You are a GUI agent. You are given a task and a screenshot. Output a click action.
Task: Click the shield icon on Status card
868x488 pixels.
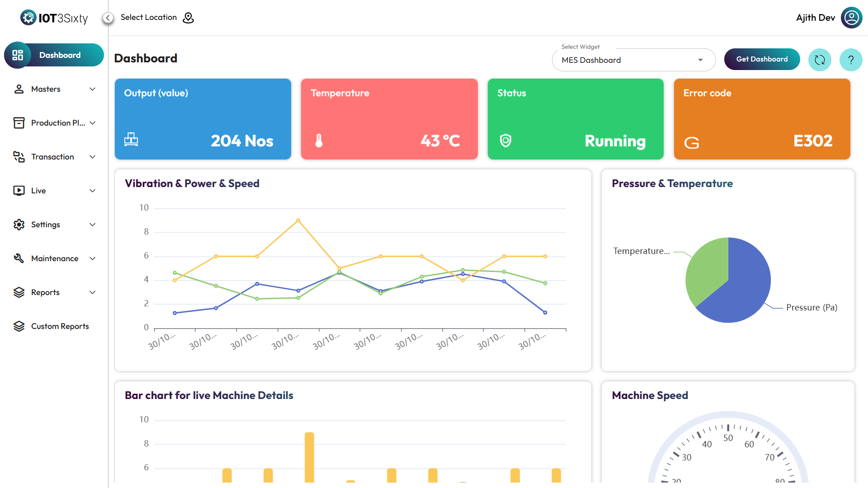click(505, 141)
